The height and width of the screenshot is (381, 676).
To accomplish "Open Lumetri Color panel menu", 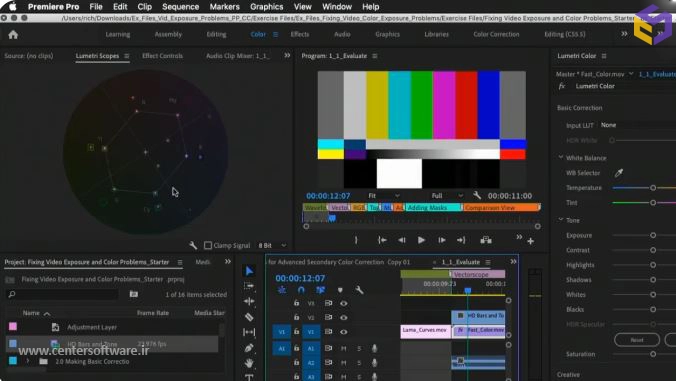I will [604, 56].
